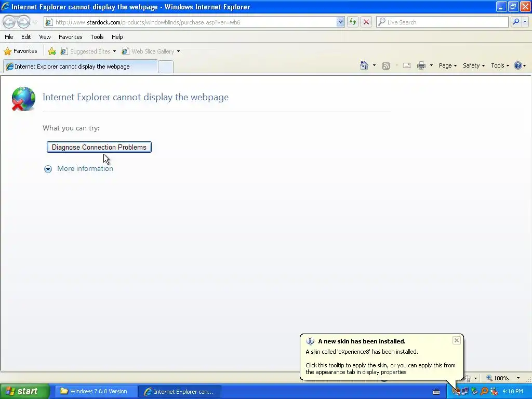Open the Tools menu in menu bar
532x399 pixels.
(97, 37)
